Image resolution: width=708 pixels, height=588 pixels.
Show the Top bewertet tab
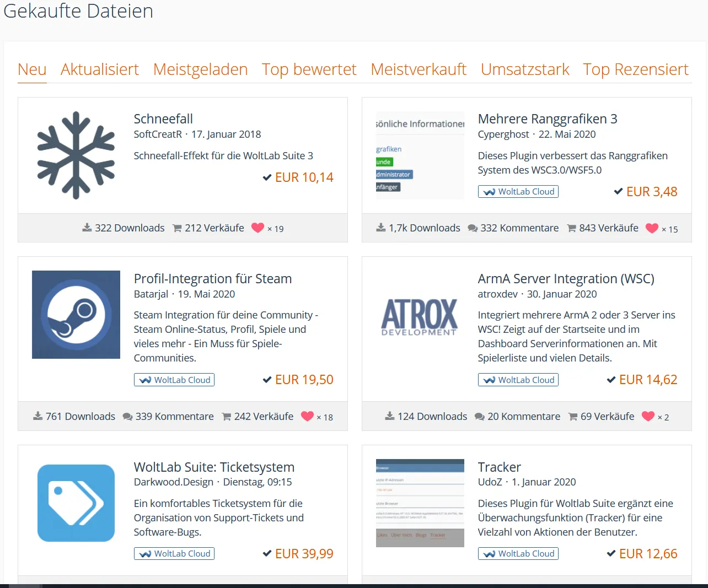[x=309, y=69]
